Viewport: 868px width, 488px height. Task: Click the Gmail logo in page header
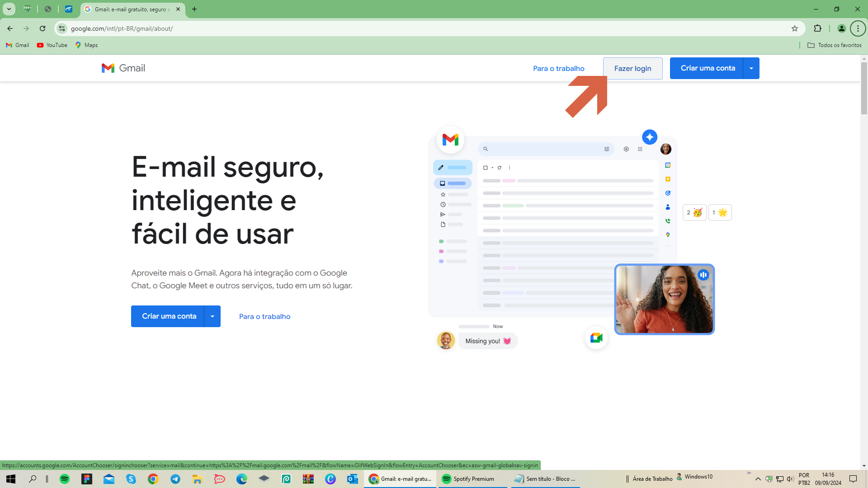(123, 68)
